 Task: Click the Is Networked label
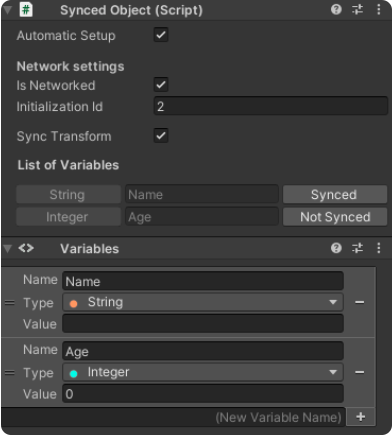point(56,85)
